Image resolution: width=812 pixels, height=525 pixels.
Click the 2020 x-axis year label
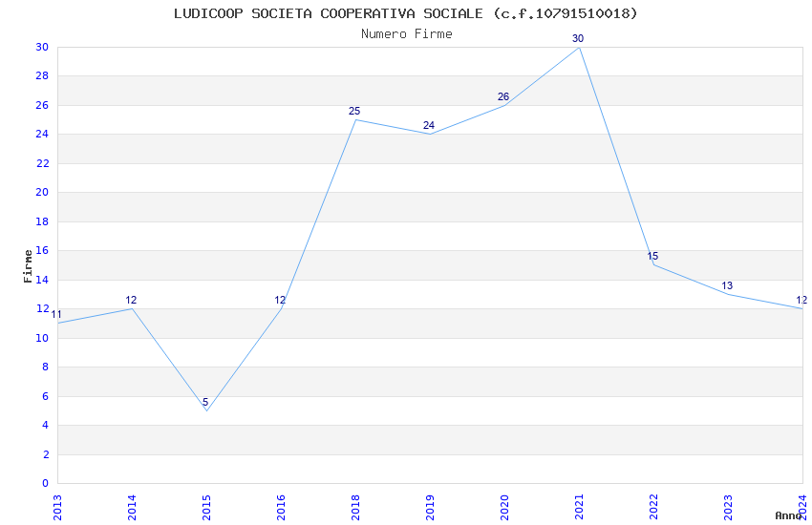pos(505,507)
